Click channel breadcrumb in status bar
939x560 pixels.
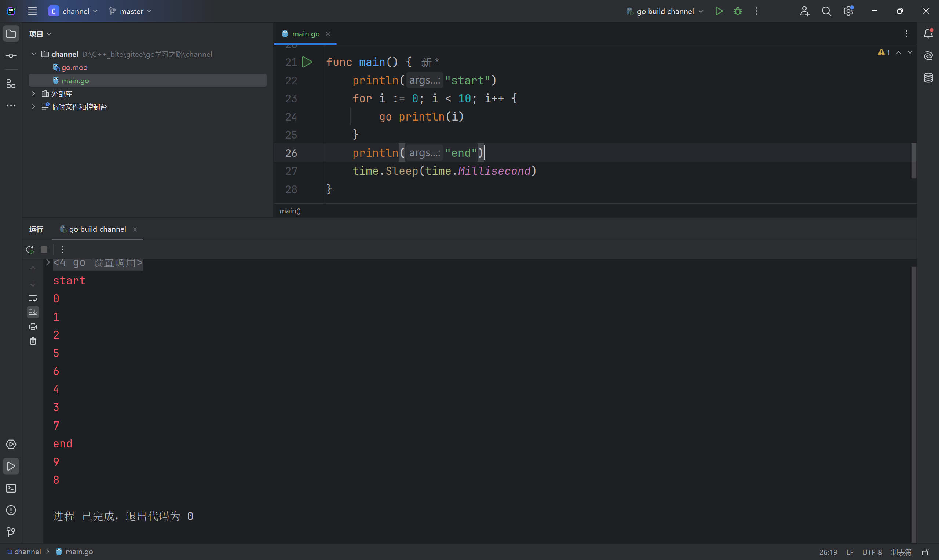point(24,552)
